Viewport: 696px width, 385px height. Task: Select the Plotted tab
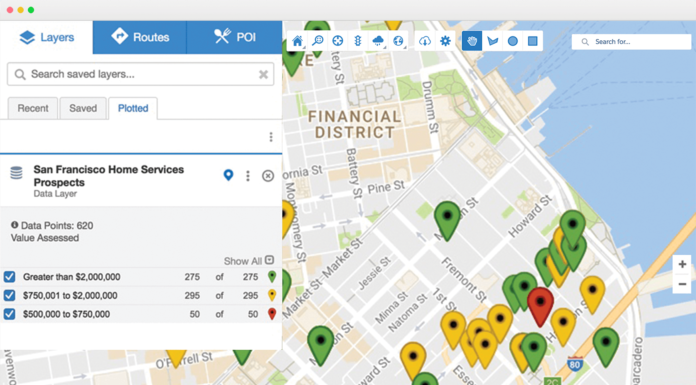133,108
